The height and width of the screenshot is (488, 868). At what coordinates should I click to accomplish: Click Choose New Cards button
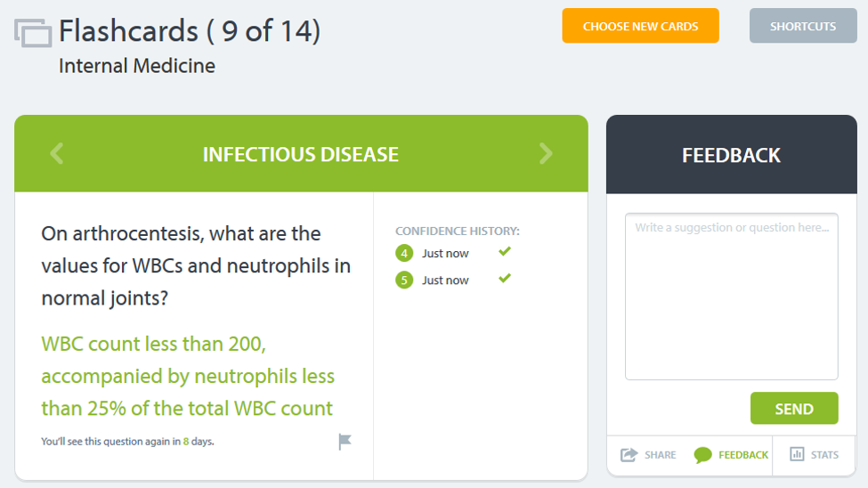[x=640, y=26]
